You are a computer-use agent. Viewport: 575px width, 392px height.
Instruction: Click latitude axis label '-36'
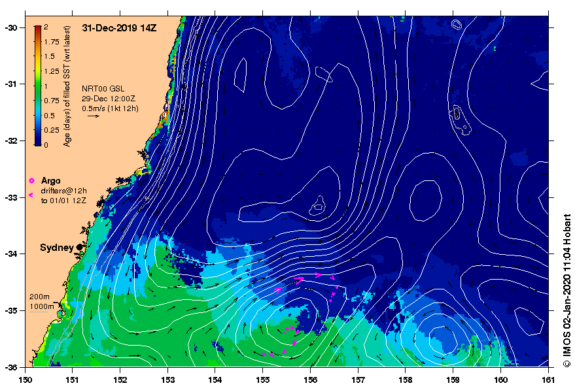[10, 367]
